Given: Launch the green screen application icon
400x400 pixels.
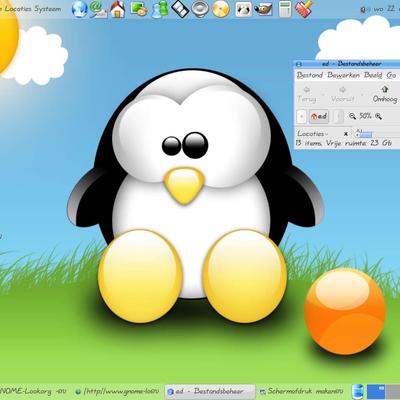Looking at the screenshot, I should click(139, 8).
